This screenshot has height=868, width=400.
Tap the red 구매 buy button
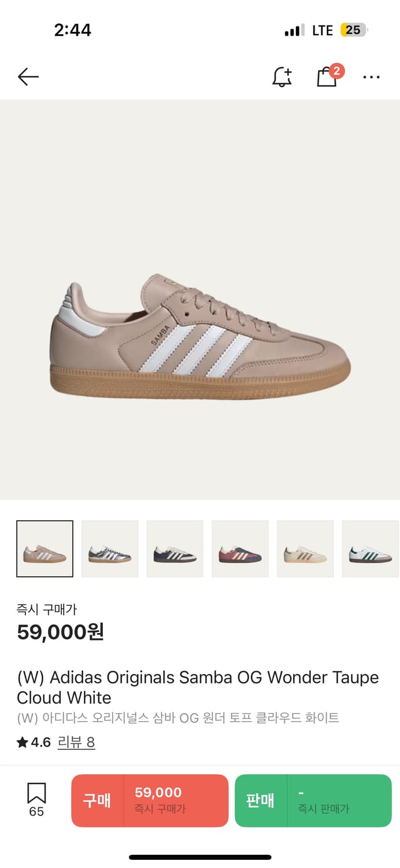tap(97, 801)
